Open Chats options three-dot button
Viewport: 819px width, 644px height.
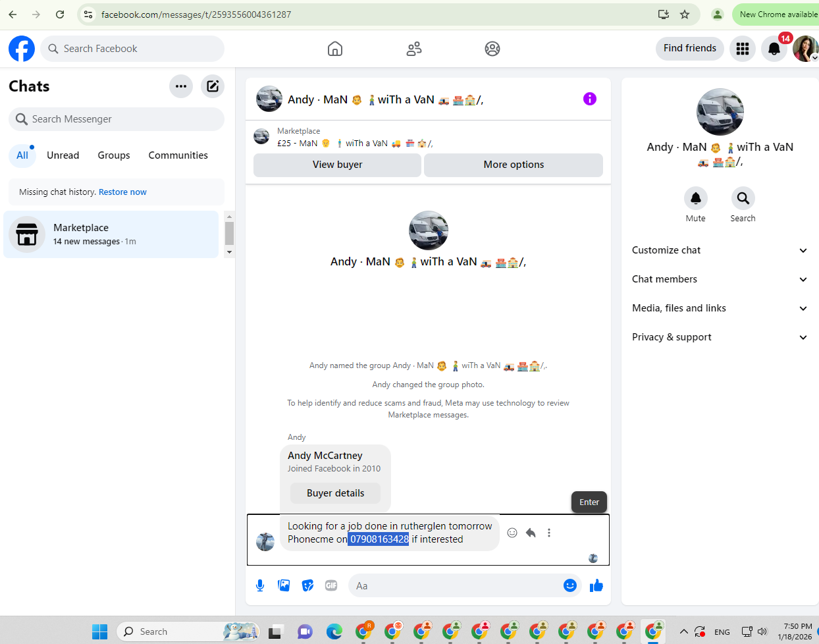pyautogui.click(x=181, y=86)
